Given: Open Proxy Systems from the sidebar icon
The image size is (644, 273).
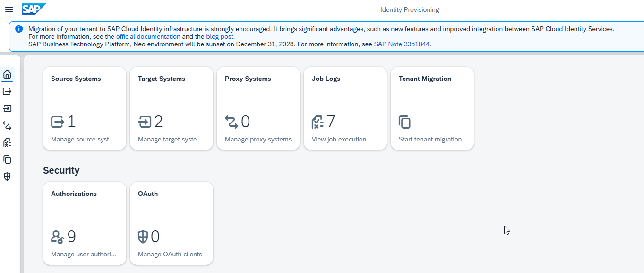Looking at the screenshot, I should coord(7,125).
